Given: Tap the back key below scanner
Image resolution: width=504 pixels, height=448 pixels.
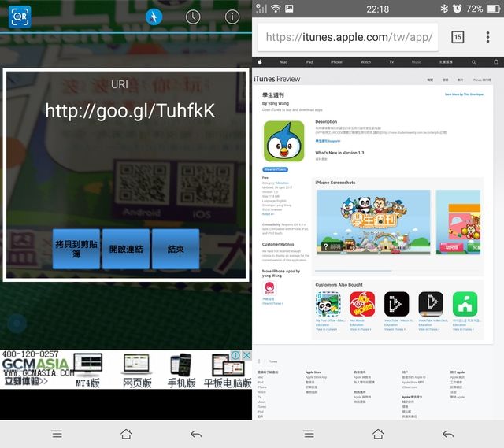Looking at the screenshot, I should point(196,435).
